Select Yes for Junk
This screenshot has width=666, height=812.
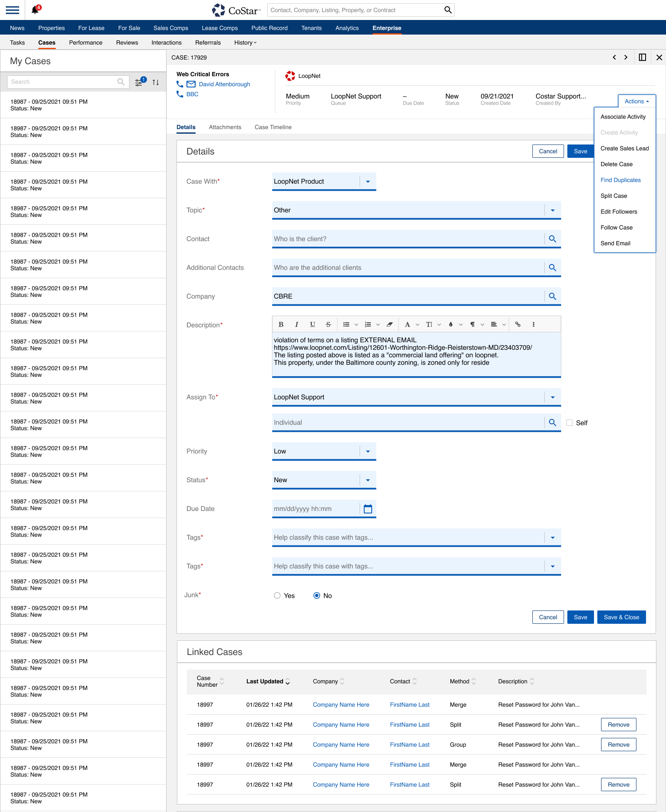(x=277, y=595)
